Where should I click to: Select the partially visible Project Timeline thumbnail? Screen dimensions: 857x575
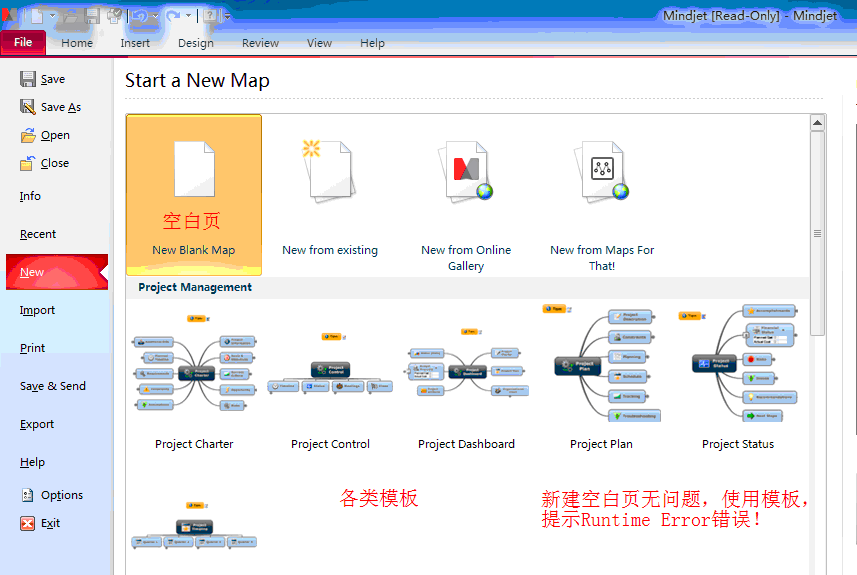click(194, 525)
